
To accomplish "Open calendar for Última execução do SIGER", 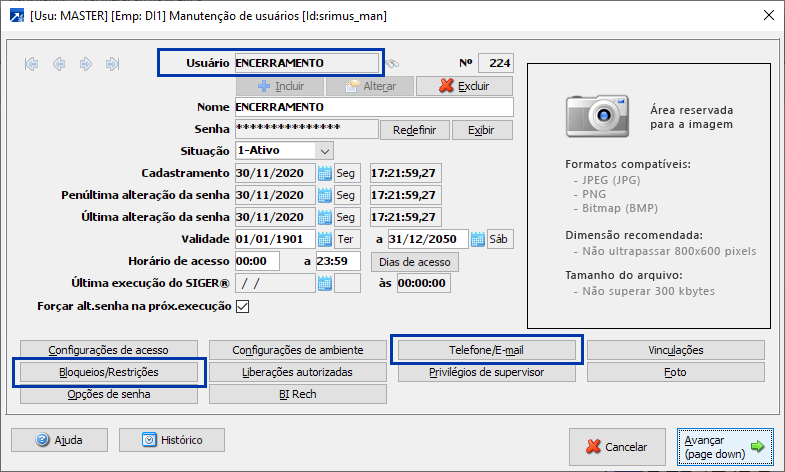I will (x=324, y=283).
